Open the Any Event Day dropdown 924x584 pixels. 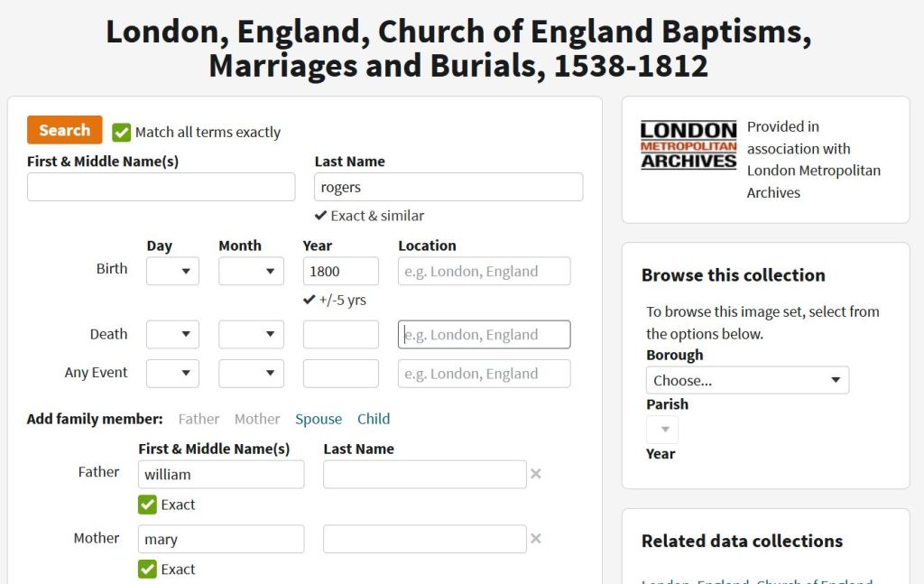[x=172, y=374]
